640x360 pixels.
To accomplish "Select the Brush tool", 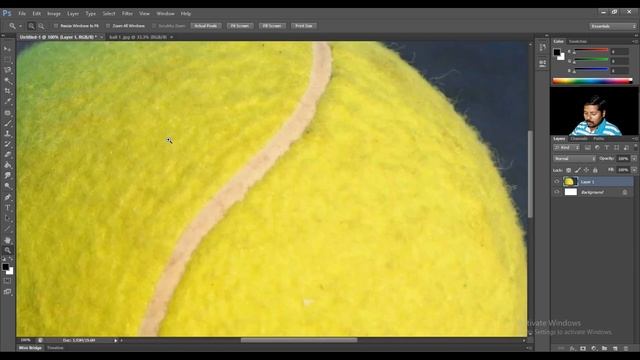I will tap(7, 123).
